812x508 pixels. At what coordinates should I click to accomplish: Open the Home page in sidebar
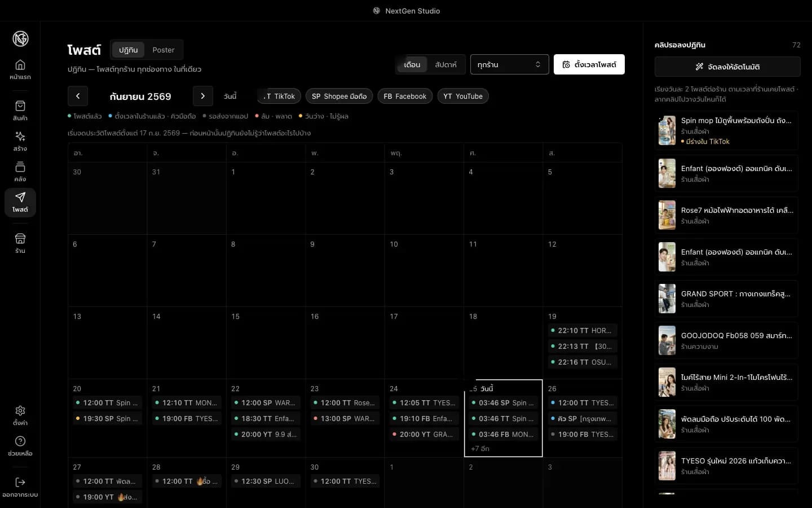click(20, 69)
